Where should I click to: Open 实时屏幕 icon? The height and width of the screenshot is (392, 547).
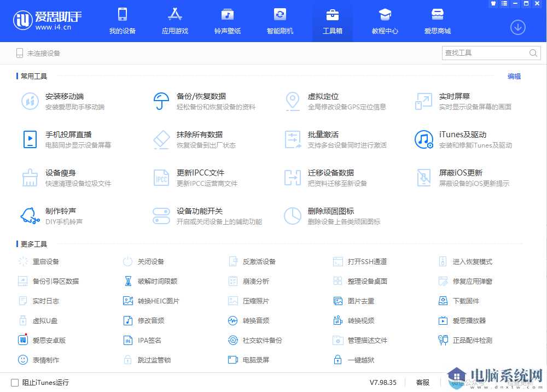(x=423, y=101)
